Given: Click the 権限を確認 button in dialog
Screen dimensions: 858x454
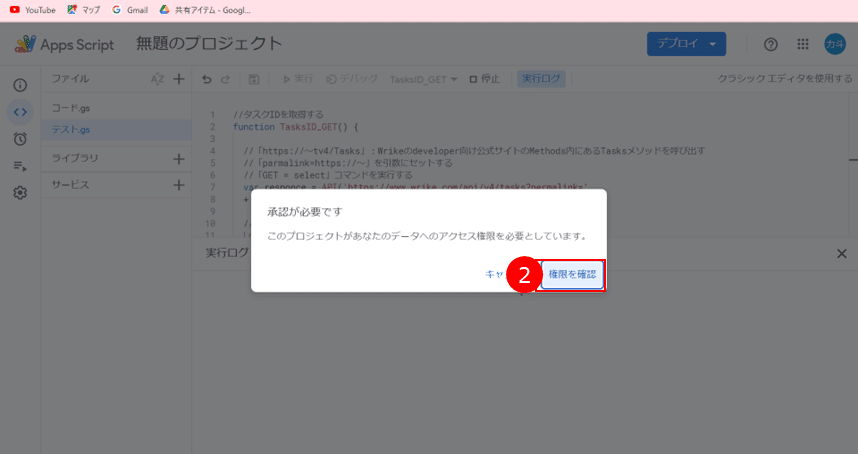Looking at the screenshot, I should 572,275.
